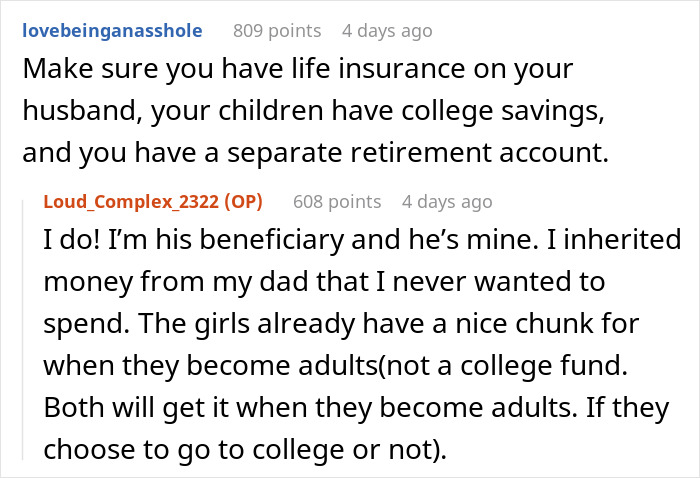Open the top comment's '4 days ago' permalink
Viewport: 700px width, 478px height.
387,30
